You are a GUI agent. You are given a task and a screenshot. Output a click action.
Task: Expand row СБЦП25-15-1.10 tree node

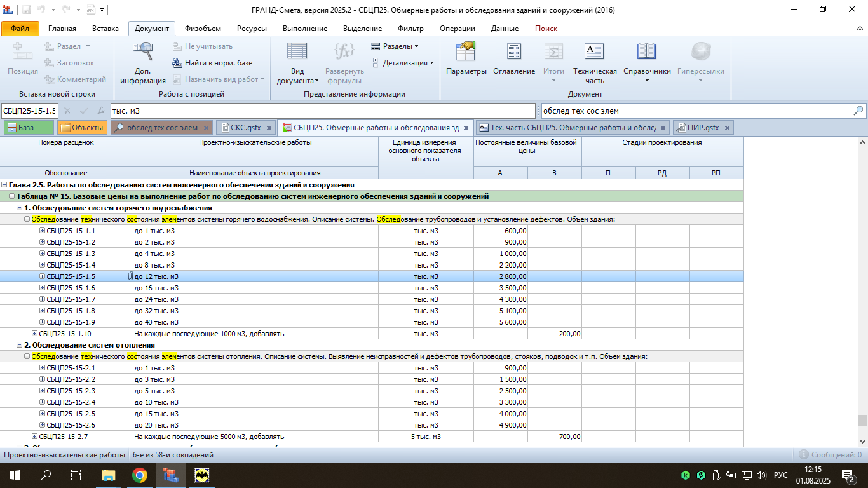[x=35, y=334]
